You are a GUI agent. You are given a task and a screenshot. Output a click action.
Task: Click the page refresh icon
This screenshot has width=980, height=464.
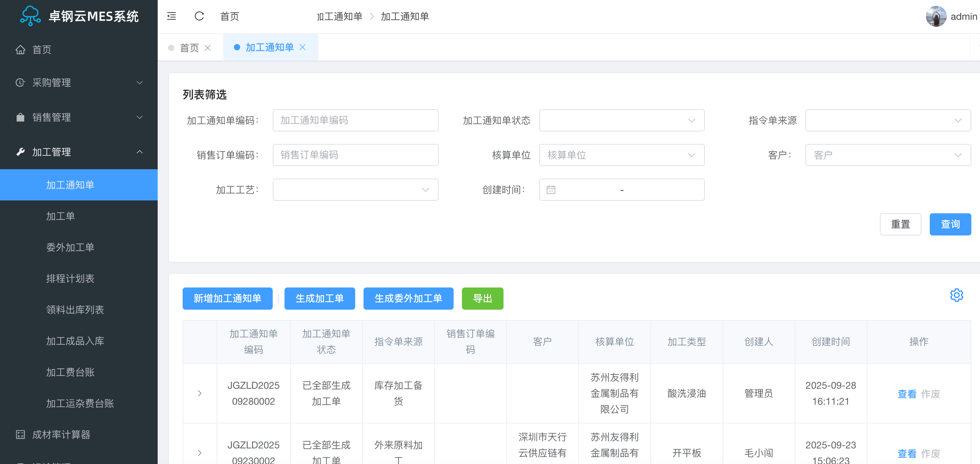(199, 16)
